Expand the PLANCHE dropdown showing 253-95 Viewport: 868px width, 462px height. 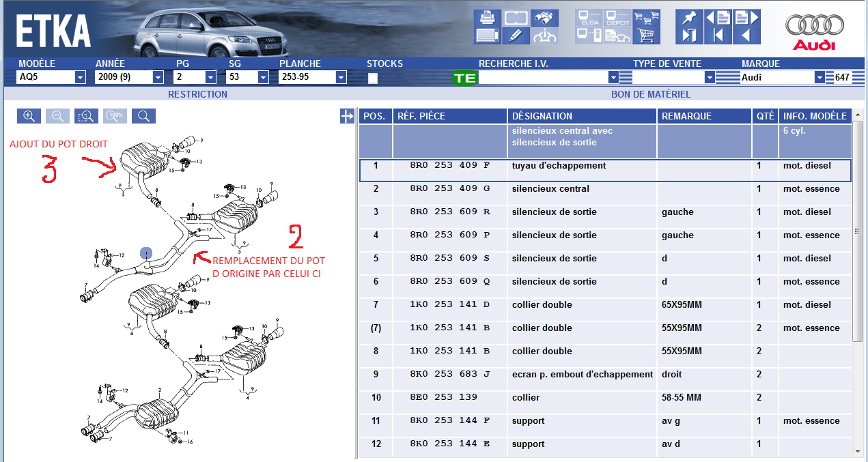(341, 78)
